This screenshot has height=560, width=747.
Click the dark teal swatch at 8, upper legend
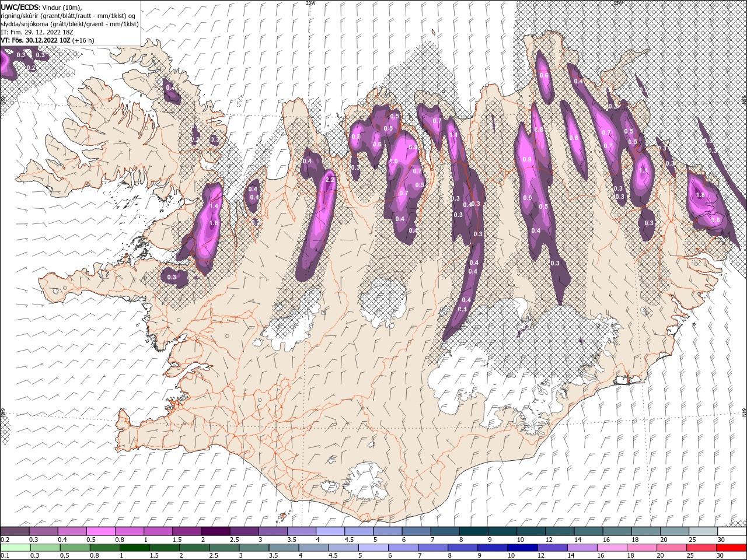pos(473,531)
